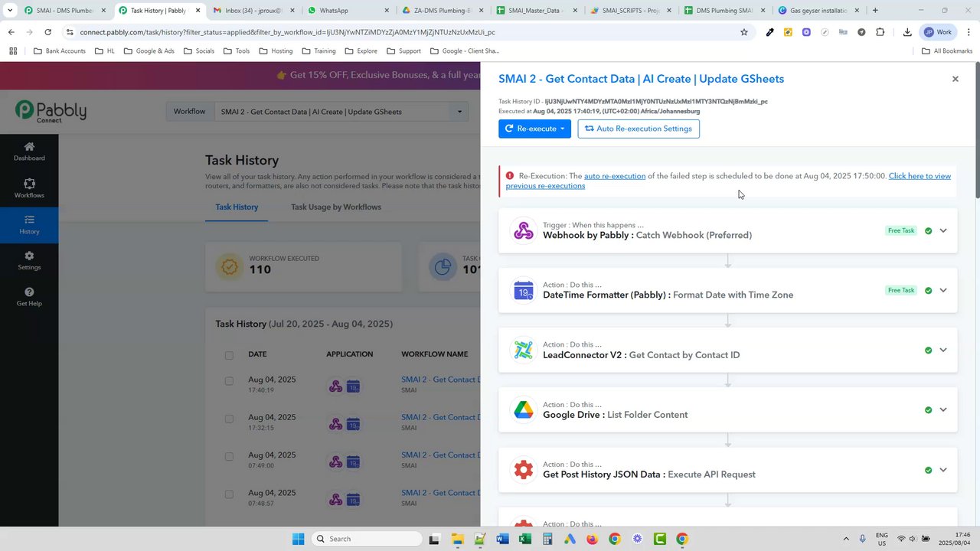Open the Google & Ads bookmark folder
The height and width of the screenshot is (551, 980).
[x=148, y=51]
